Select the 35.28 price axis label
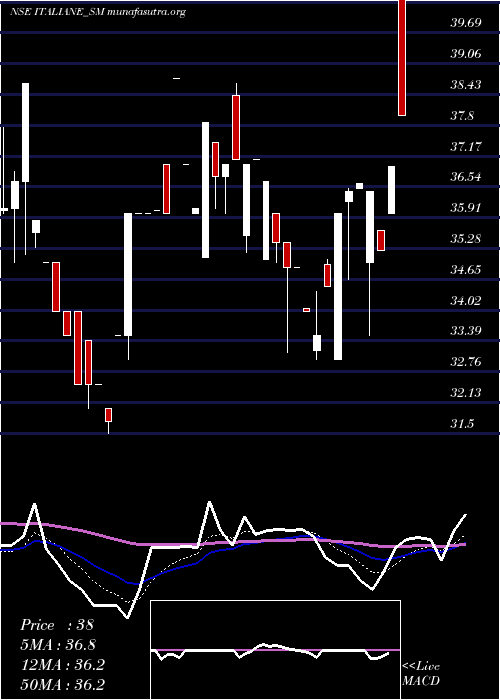The image size is (500, 700). click(x=466, y=238)
